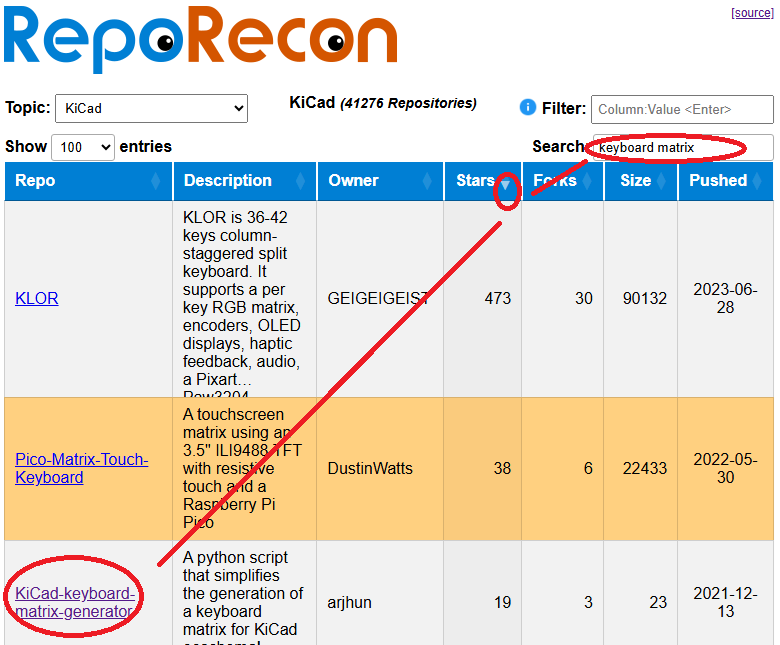Viewport: 780px width, 645px height.
Task: Click the RepoRecon logo
Action: coord(200,40)
